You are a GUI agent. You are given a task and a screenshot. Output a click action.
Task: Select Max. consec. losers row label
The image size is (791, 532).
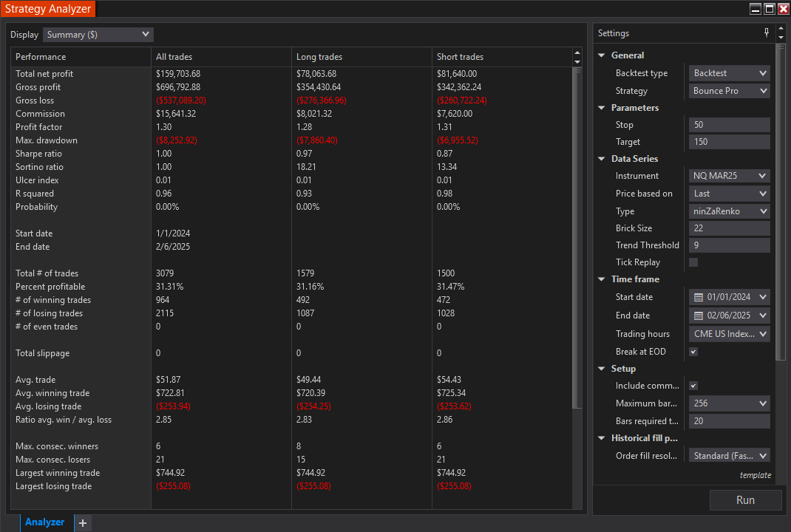click(53, 460)
